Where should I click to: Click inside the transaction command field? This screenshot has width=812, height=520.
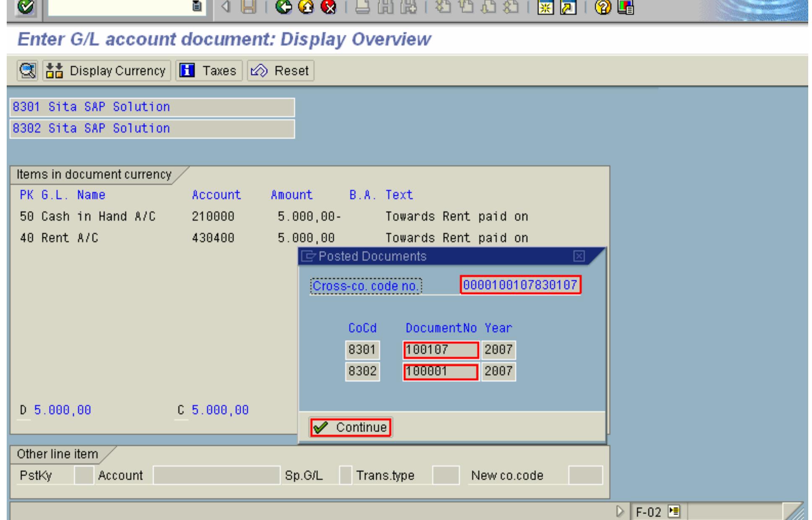click(x=120, y=8)
